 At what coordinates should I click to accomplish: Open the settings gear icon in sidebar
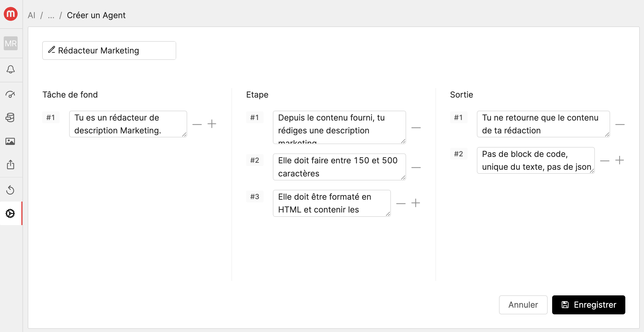point(11,213)
